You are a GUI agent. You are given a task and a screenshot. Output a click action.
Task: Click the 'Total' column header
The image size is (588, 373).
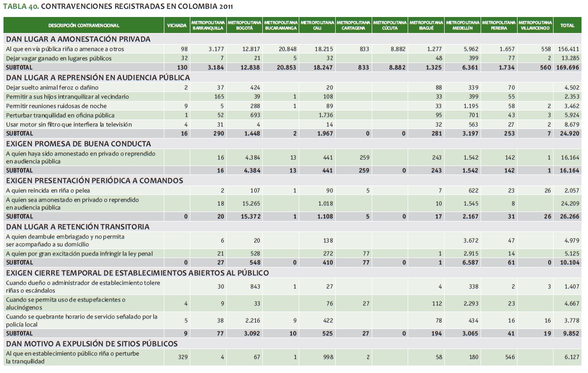point(567,25)
